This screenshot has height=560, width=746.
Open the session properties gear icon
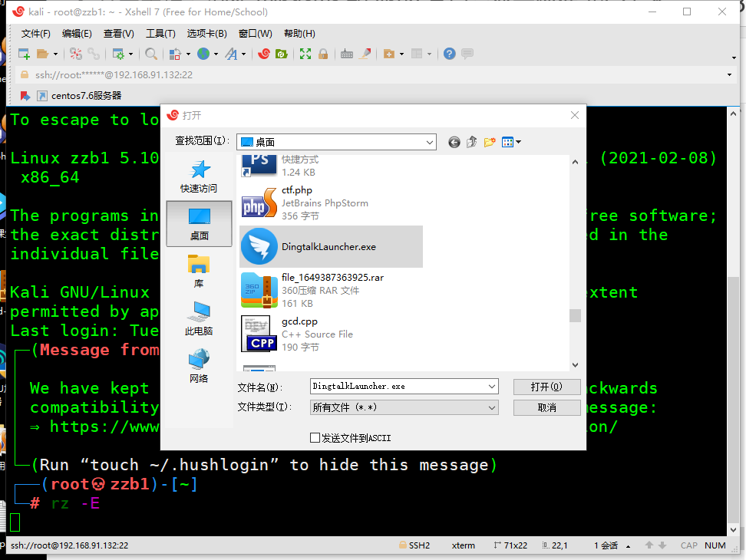118,54
